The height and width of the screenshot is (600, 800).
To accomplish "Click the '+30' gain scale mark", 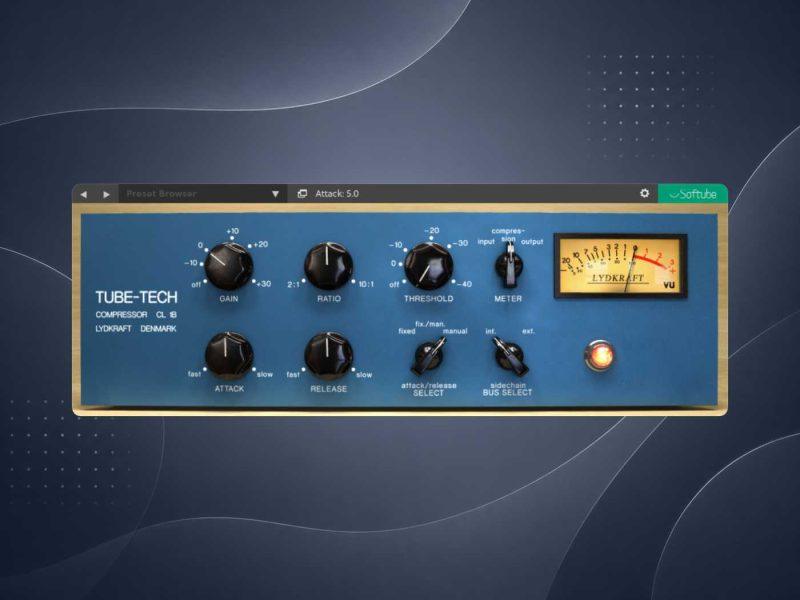I will click(x=263, y=284).
